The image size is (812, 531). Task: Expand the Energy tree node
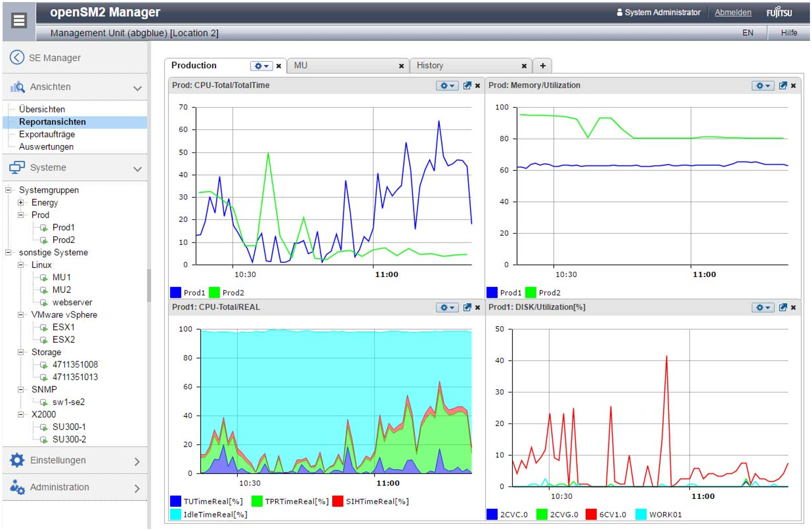(20, 203)
